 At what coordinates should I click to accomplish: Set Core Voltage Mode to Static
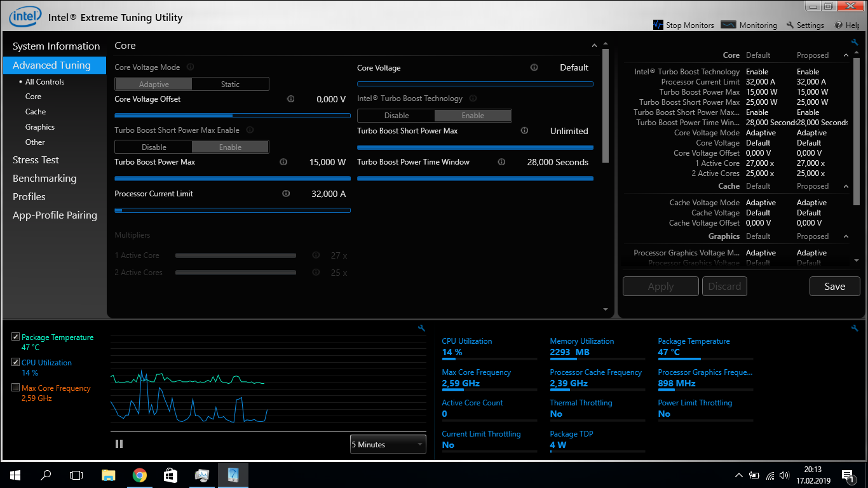230,84
